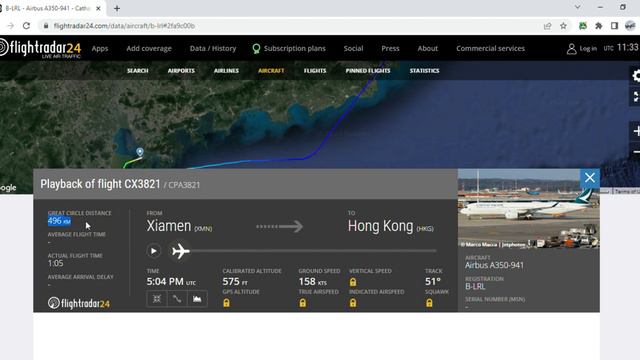Open a new browser tab

point(117,8)
